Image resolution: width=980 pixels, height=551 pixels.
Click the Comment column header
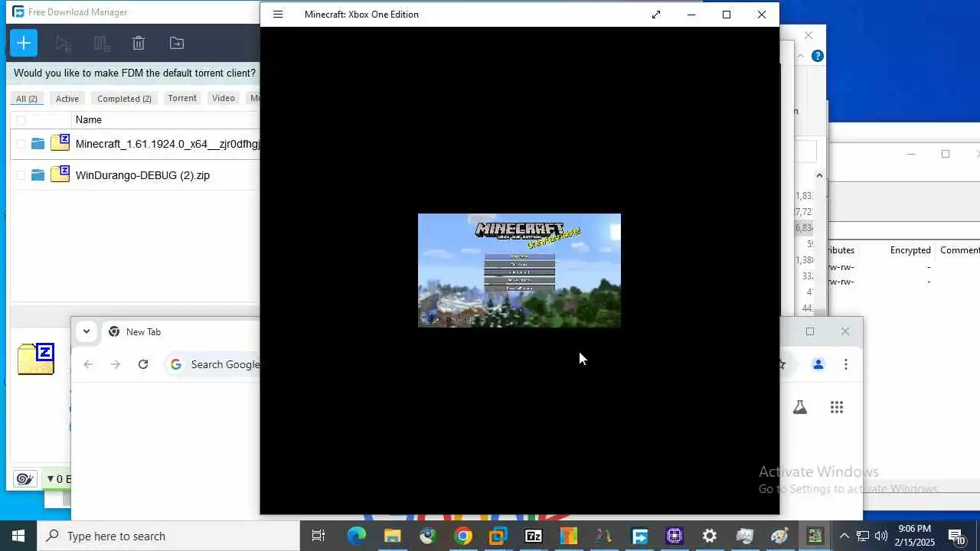click(x=960, y=250)
